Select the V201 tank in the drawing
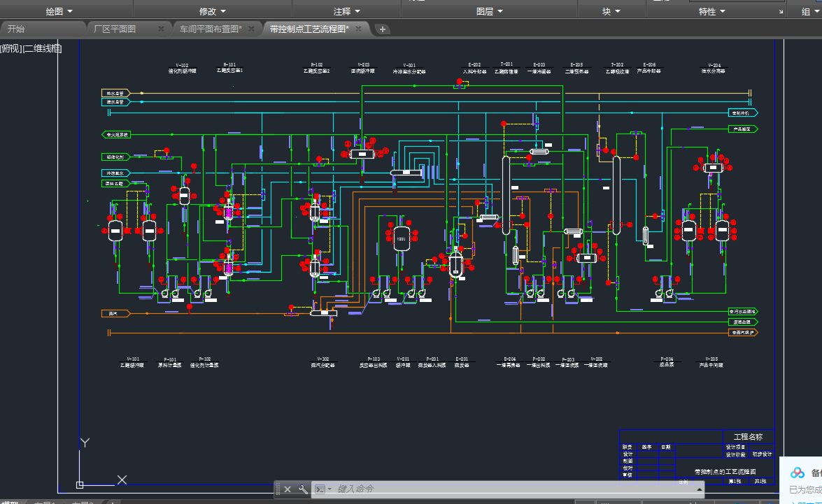 pos(401,238)
